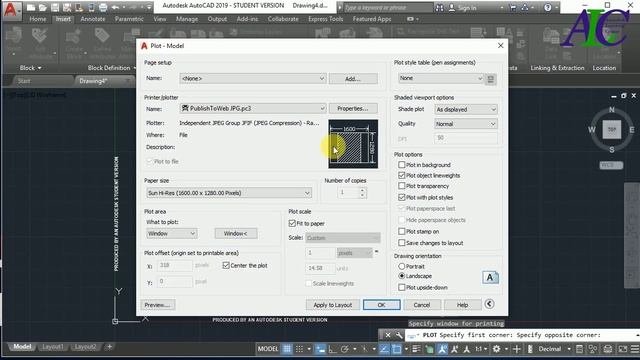Uncheck Fit to paper
Screen dimensions: 640x360
point(292,223)
